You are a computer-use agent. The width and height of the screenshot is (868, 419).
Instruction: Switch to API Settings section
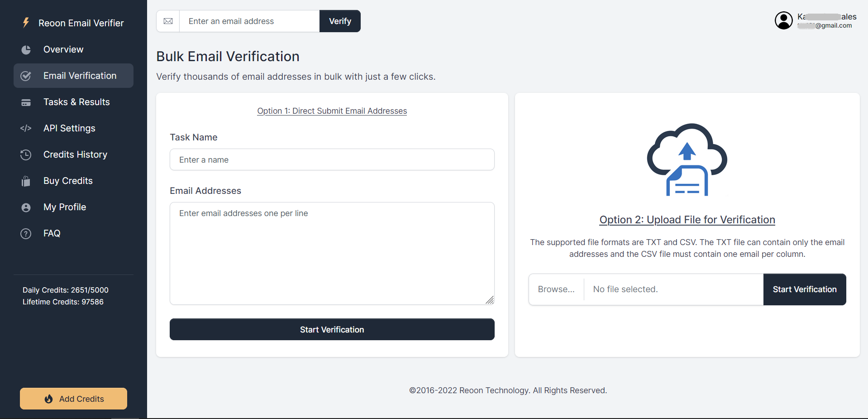click(69, 128)
